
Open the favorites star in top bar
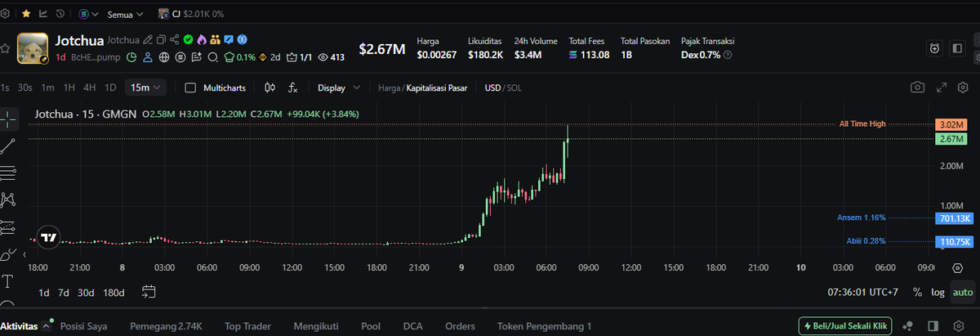26,14
